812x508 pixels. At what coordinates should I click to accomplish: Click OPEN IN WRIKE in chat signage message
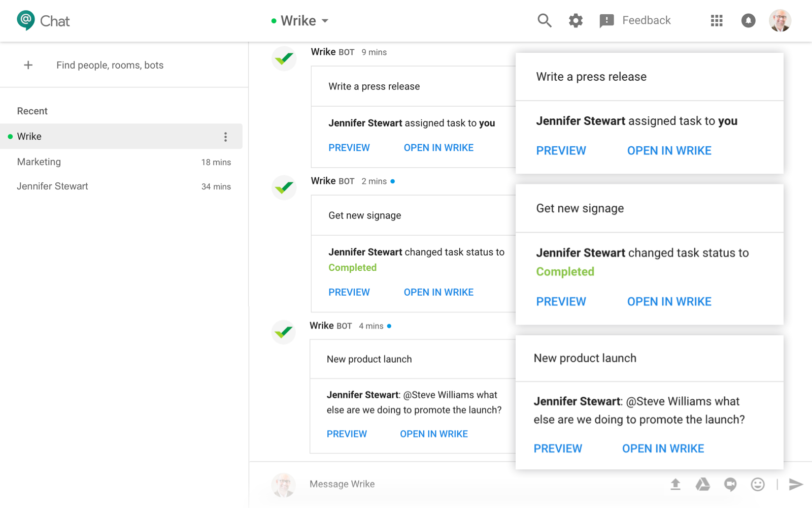[438, 293]
